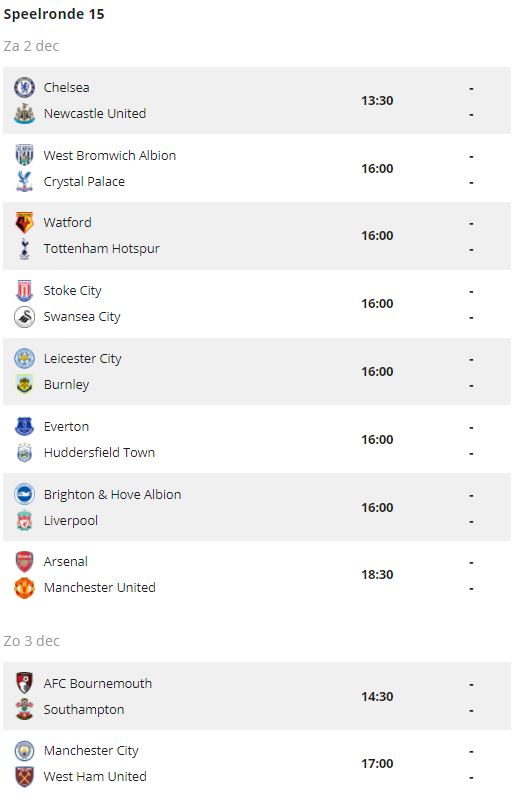The width and height of the screenshot is (513, 800).
Task: Open the AFC Bournemouth team link
Action: (97, 684)
